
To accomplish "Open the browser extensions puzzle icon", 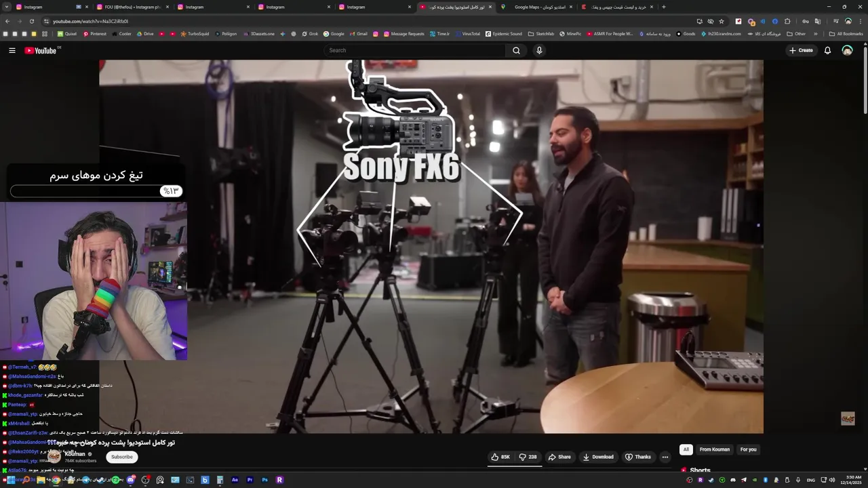I will 787,21.
